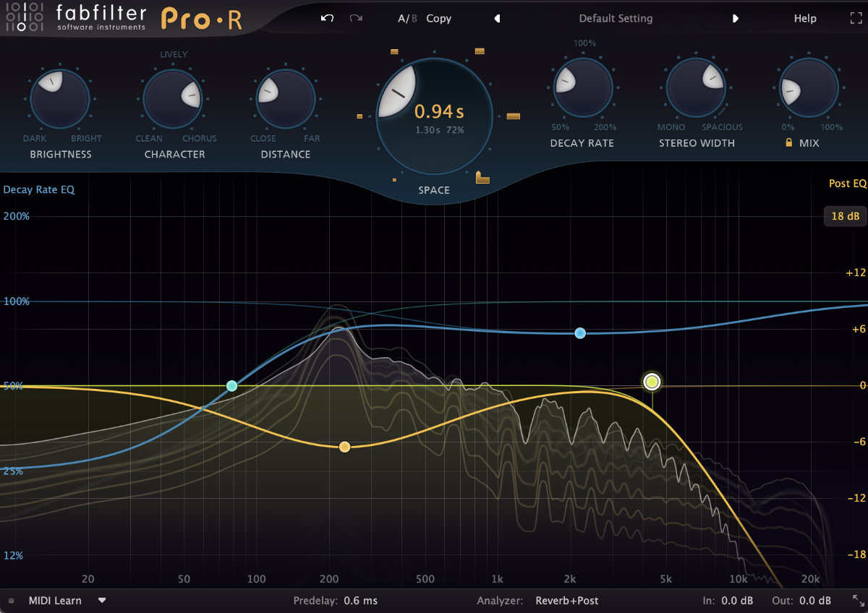This screenshot has height=613, width=868.
Task: Click the Decay Rate knob
Action: click(582, 87)
